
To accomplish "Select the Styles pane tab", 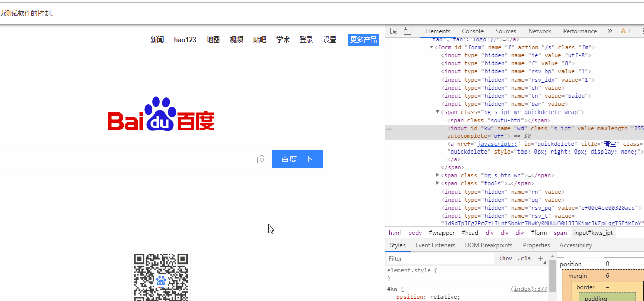I will click(397, 245).
